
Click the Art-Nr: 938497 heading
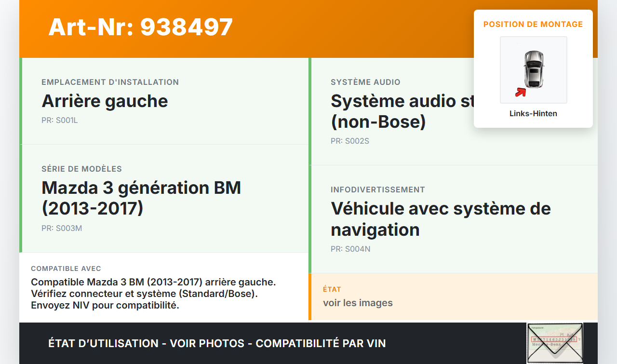click(x=141, y=27)
